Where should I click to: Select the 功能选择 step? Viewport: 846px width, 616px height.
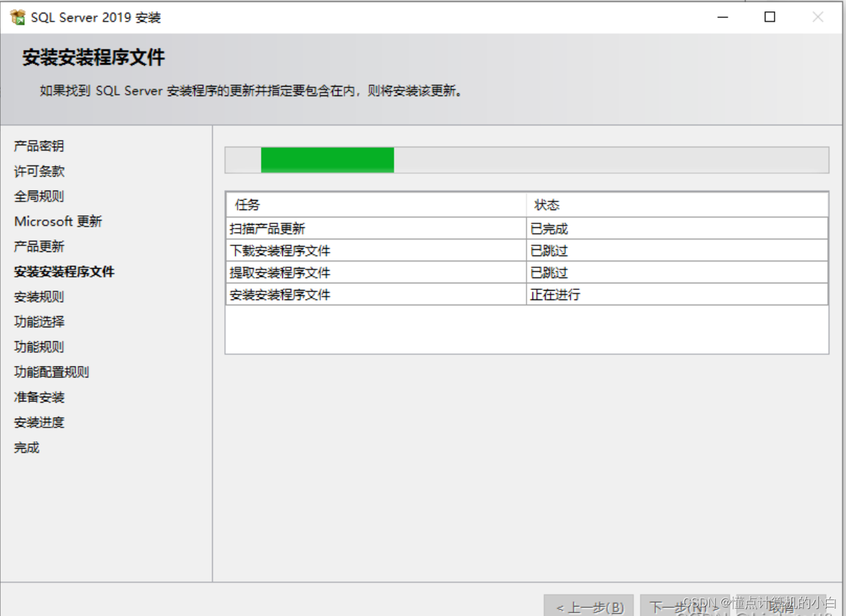[39, 322]
